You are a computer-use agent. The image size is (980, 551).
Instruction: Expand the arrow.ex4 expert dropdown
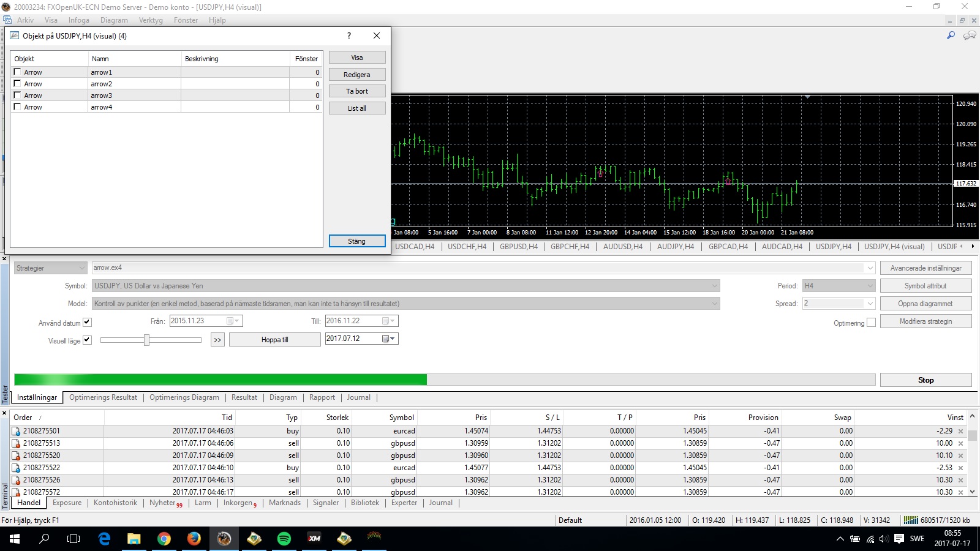point(870,268)
